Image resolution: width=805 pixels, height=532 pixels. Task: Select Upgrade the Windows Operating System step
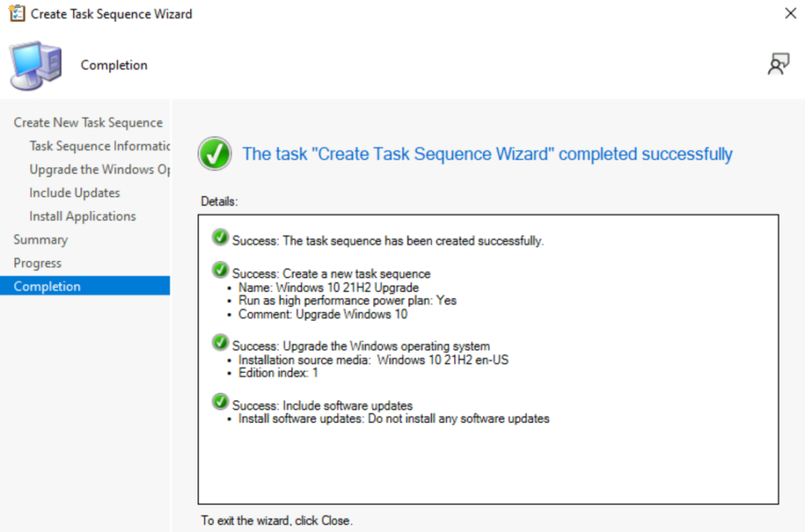tap(100, 169)
